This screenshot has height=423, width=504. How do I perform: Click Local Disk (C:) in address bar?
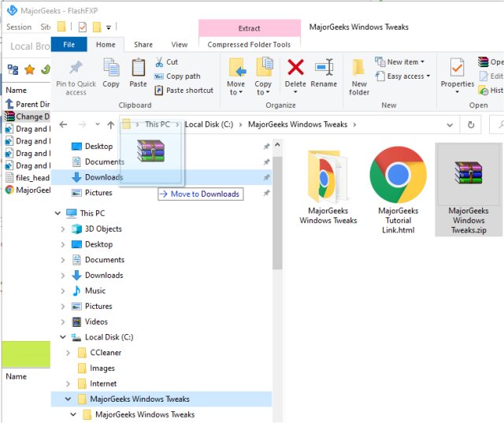(209, 124)
